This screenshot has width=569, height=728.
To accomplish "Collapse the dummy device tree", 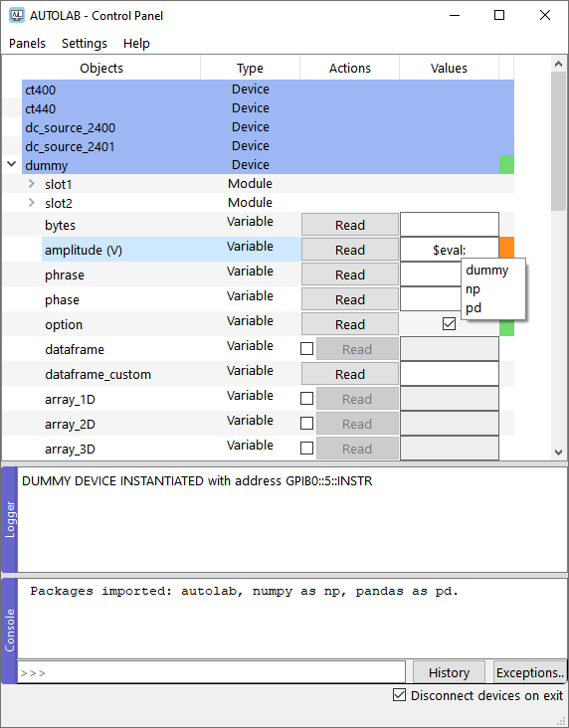I will 12,164.
